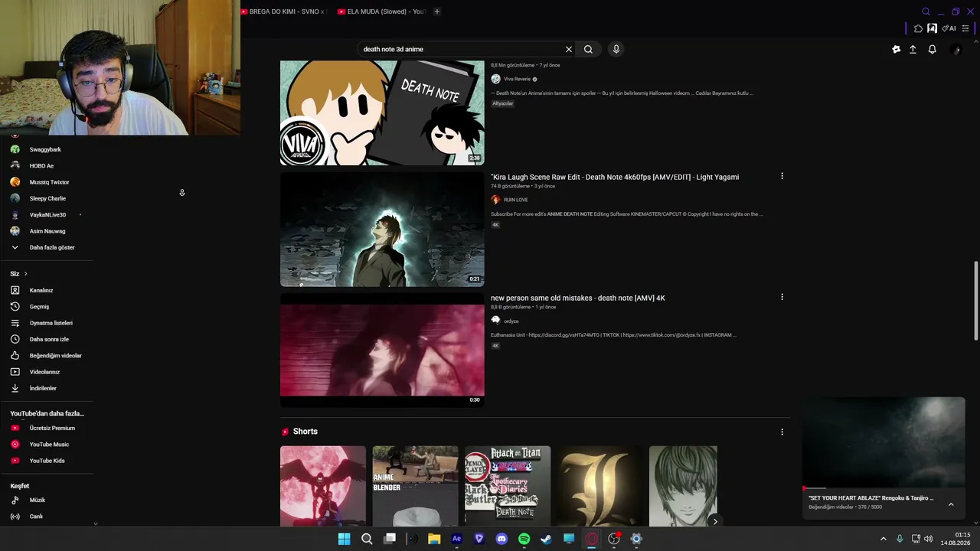Image resolution: width=980 pixels, height=551 pixels.
Task: Open the YouTube account avatar menu
Action: (x=955, y=49)
